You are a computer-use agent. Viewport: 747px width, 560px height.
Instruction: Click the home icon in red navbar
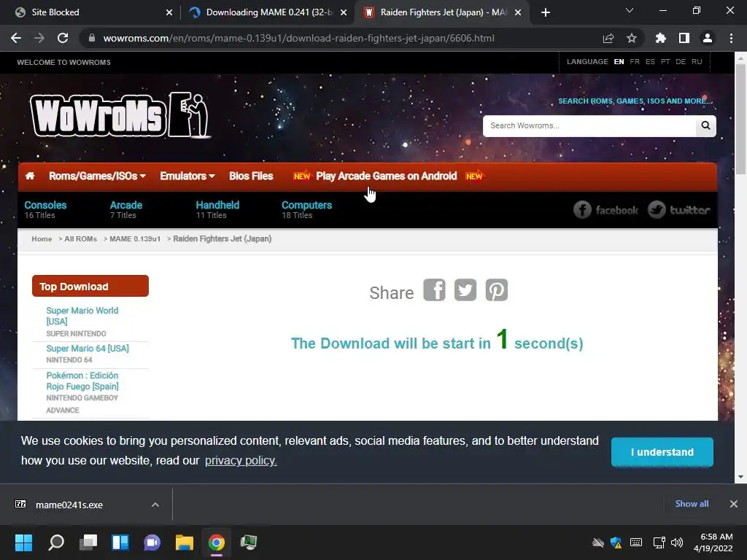pos(29,176)
